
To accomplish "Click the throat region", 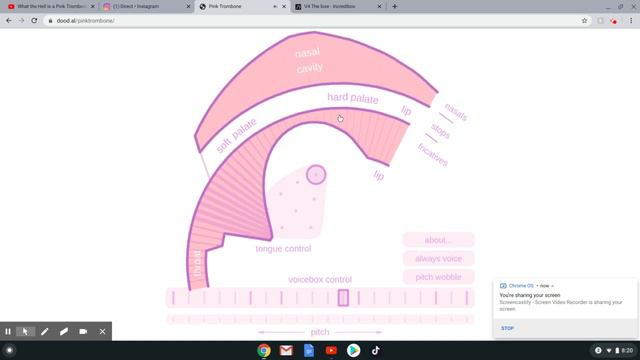I will click(x=198, y=263).
